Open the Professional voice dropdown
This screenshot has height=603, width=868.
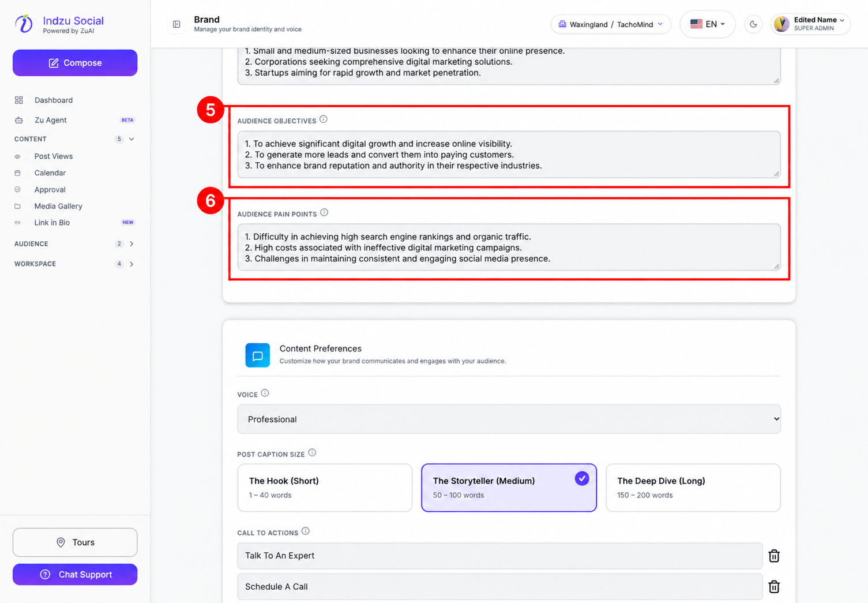click(509, 420)
